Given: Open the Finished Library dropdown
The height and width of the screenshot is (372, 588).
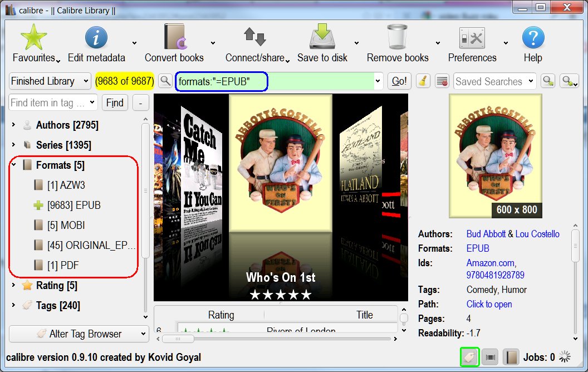Looking at the screenshot, I should tap(50, 81).
